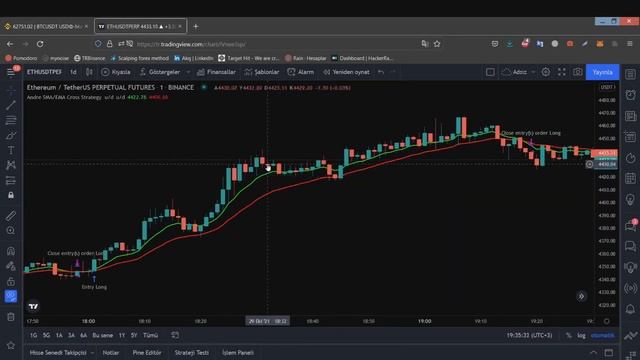Select the 1A date range
This screenshot has height=360, width=640.
point(59,335)
